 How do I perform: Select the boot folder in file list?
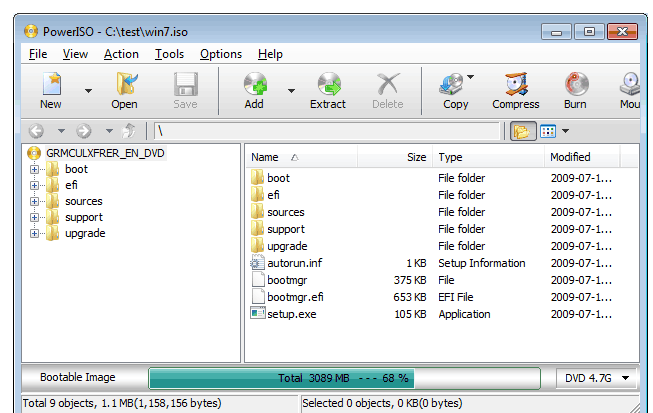coord(278,178)
